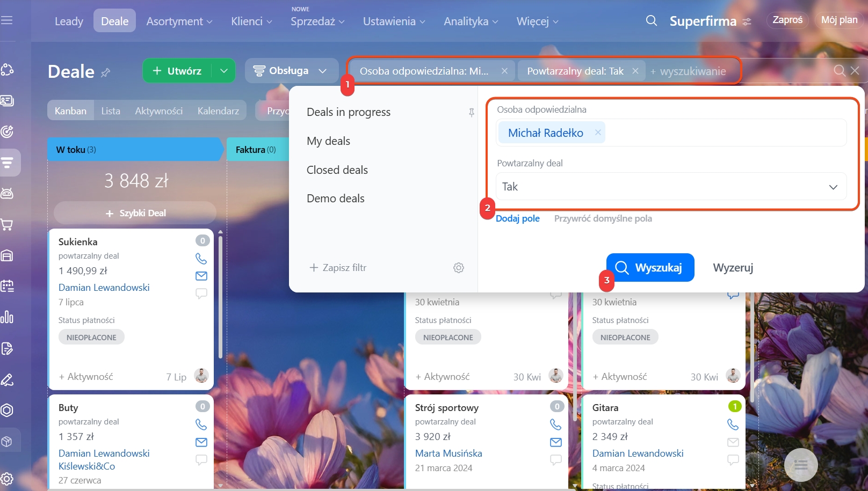
Task: Open Damian Lewandowski link on Sukienka card
Action: tap(104, 288)
